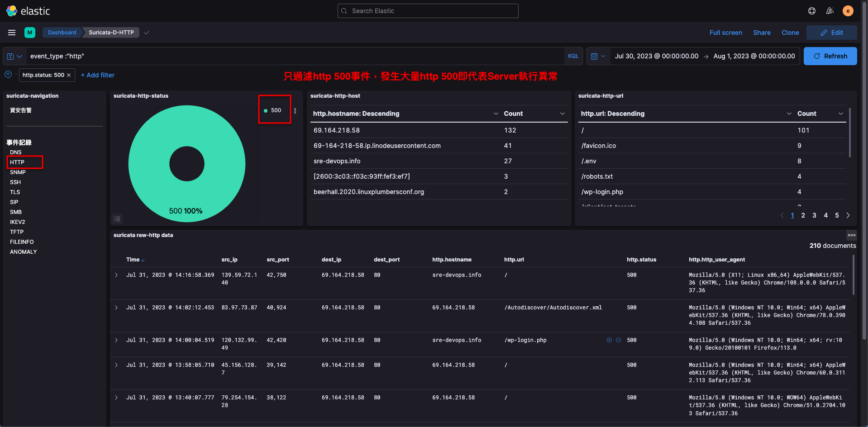Click the URL table vertical scrollbar

click(x=850, y=132)
